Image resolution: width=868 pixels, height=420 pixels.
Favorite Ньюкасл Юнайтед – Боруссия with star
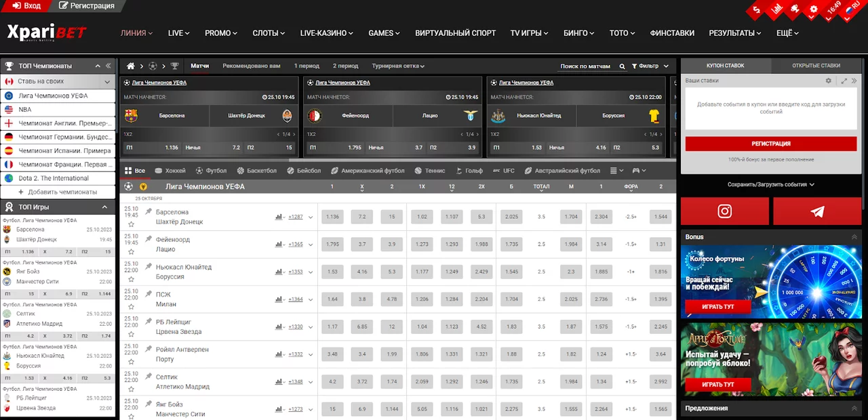[x=131, y=280]
